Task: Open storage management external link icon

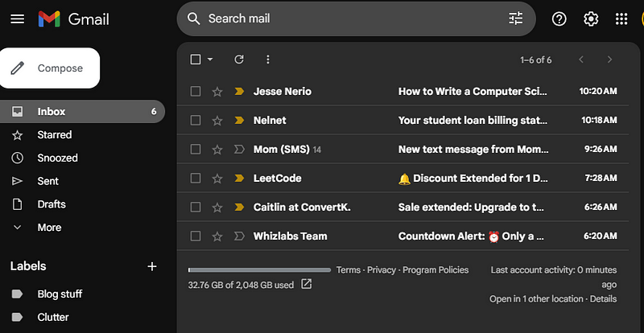Action: pos(307,284)
